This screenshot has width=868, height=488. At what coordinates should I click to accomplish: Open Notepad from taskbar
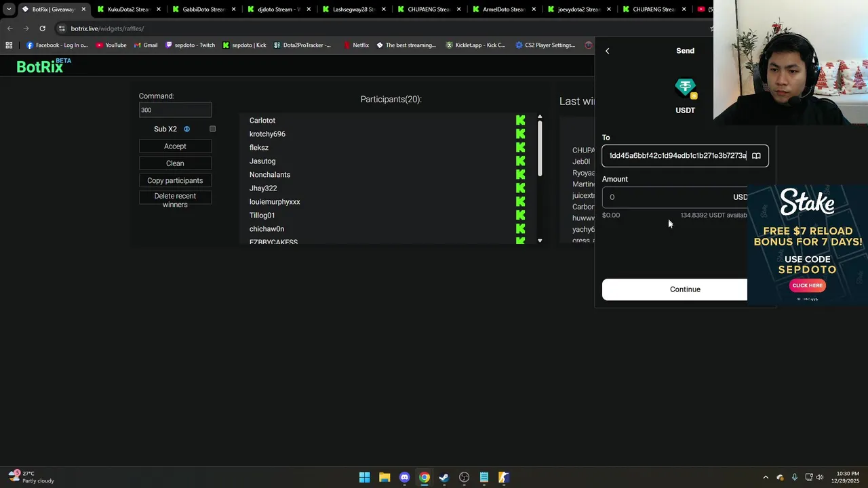click(484, 477)
